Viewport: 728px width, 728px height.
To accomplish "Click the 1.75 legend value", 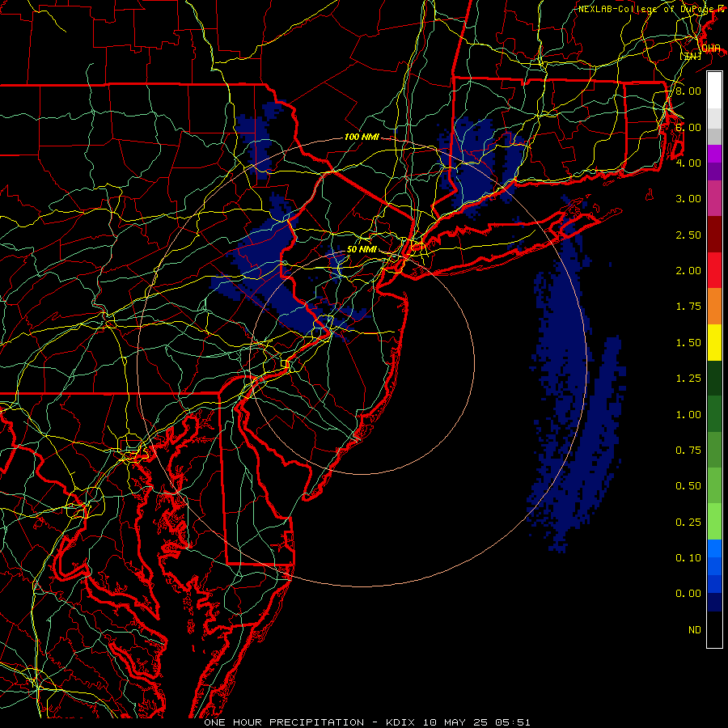I will [x=688, y=307].
